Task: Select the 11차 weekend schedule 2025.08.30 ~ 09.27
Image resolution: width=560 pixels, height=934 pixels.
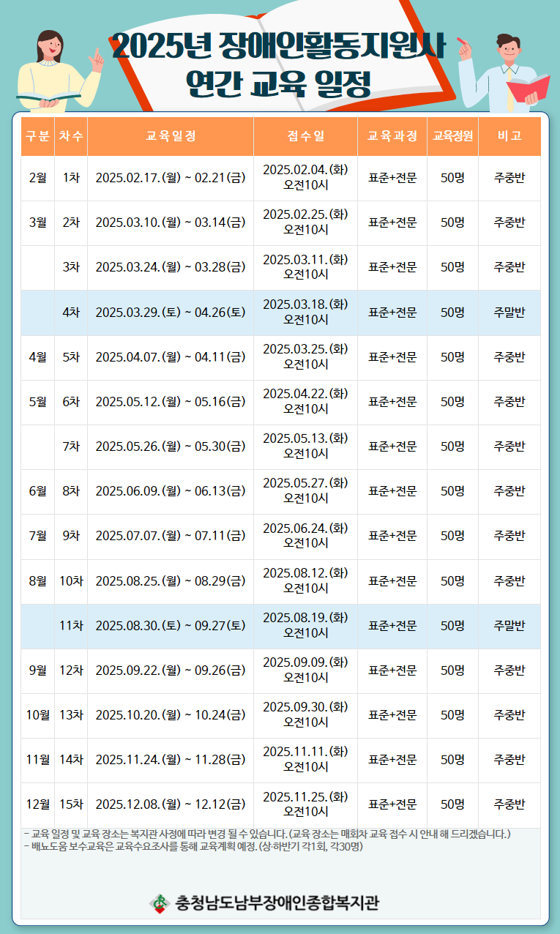Action: (x=170, y=626)
